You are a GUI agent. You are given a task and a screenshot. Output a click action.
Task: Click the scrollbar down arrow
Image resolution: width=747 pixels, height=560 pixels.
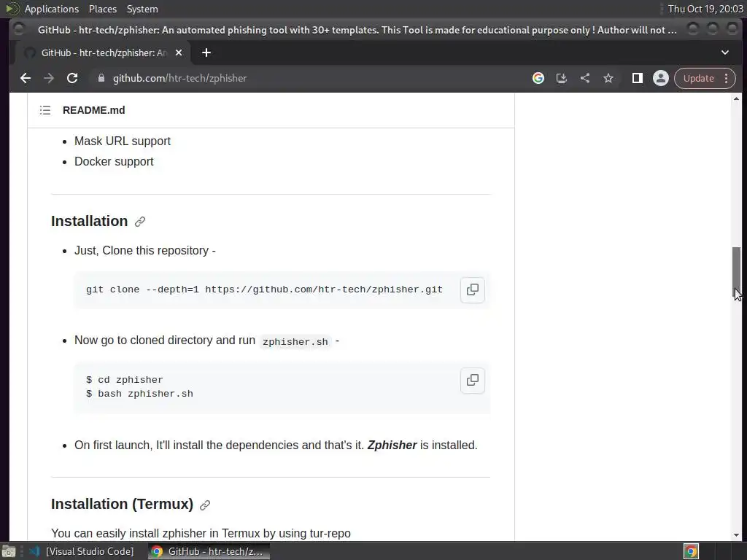[736, 534]
